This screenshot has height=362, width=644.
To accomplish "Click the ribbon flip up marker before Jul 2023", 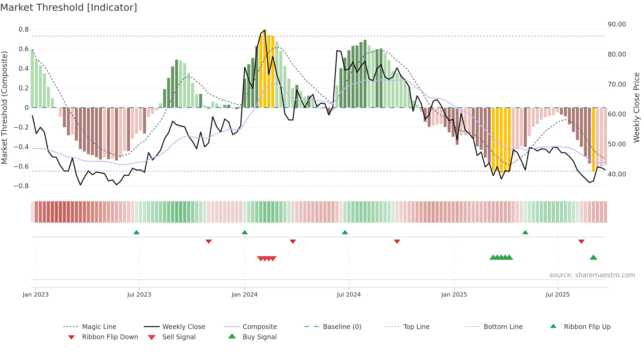I will (x=136, y=232).
